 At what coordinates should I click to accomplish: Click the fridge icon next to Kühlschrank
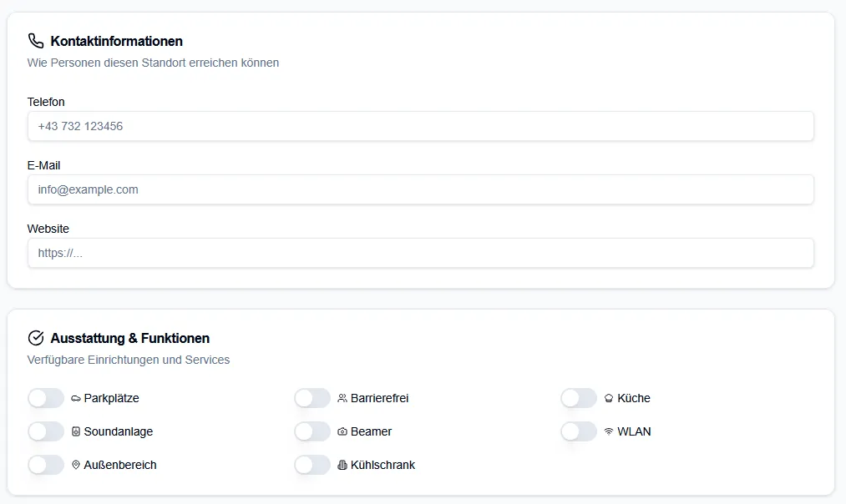point(342,465)
